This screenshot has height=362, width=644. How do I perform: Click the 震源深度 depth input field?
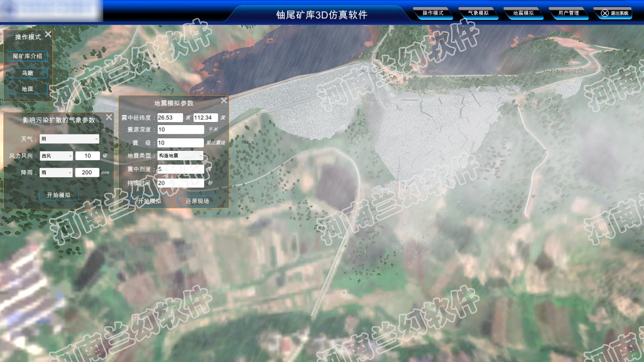pyautogui.click(x=180, y=129)
